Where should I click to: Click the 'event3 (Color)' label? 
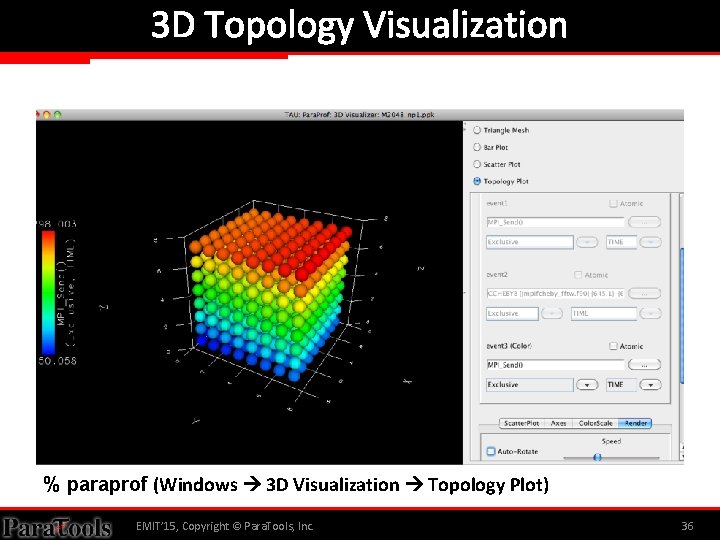[x=509, y=346]
